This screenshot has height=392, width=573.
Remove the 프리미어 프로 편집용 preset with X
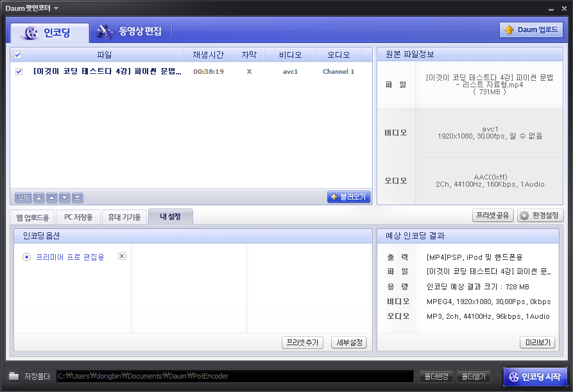pyautogui.click(x=122, y=256)
